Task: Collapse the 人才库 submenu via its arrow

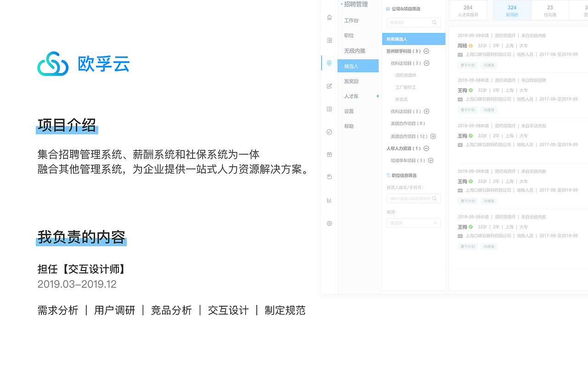Action: coord(378,96)
